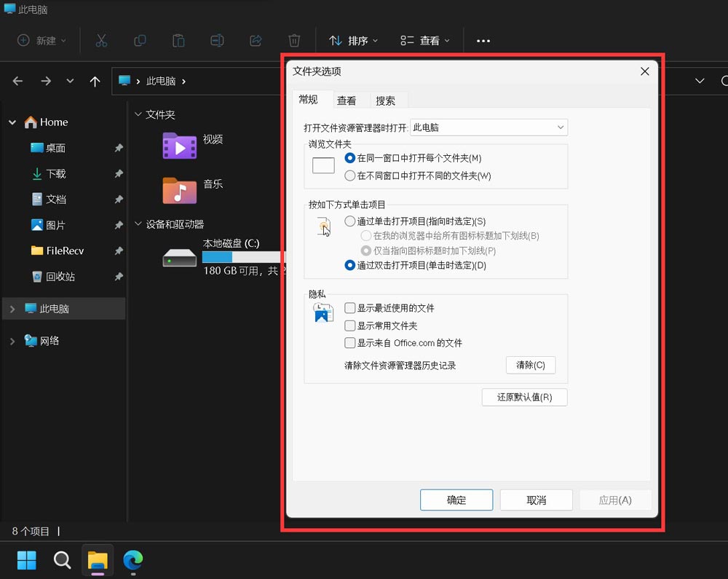Check 显示来自 Office.com 的文件

tap(350, 343)
